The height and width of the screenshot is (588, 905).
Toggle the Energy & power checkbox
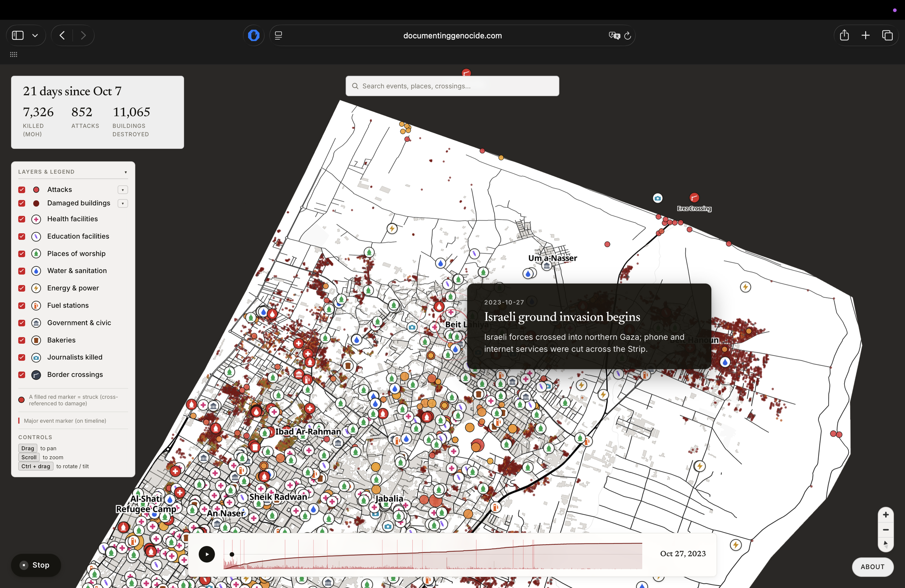click(x=22, y=288)
